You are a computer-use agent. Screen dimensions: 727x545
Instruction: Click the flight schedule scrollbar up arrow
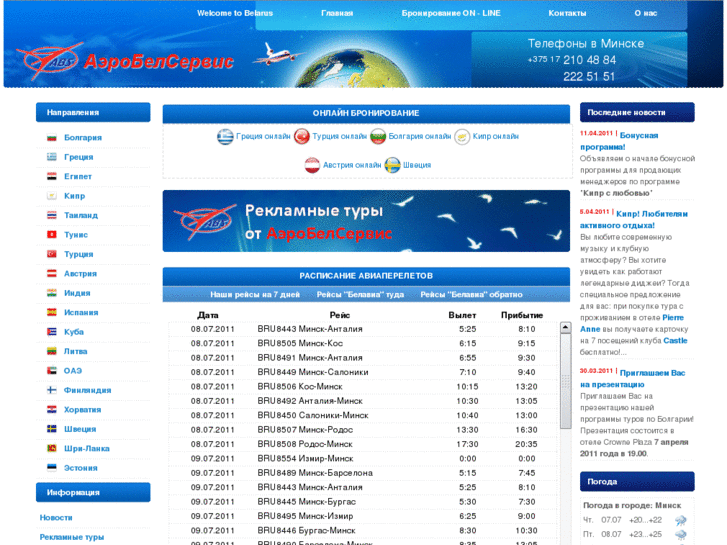pyautogui.click(x=566, y=327)
